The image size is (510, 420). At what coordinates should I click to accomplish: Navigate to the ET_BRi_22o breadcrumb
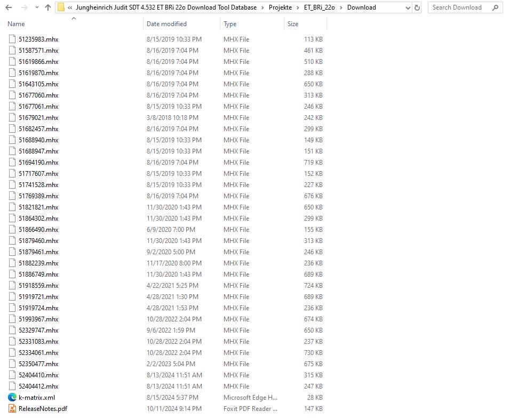320,7
